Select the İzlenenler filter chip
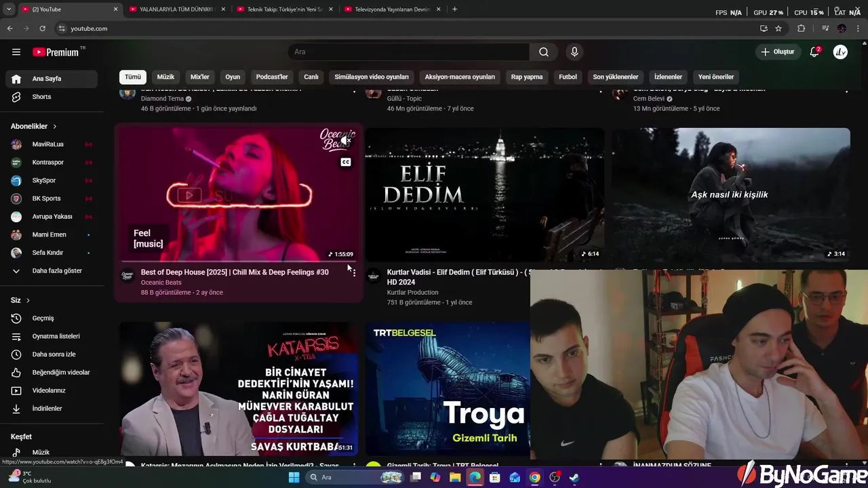 (668, 77)
